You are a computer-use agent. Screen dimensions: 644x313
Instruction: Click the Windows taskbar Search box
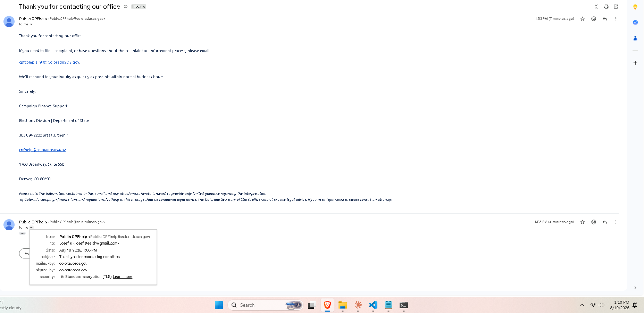[265, 305]
